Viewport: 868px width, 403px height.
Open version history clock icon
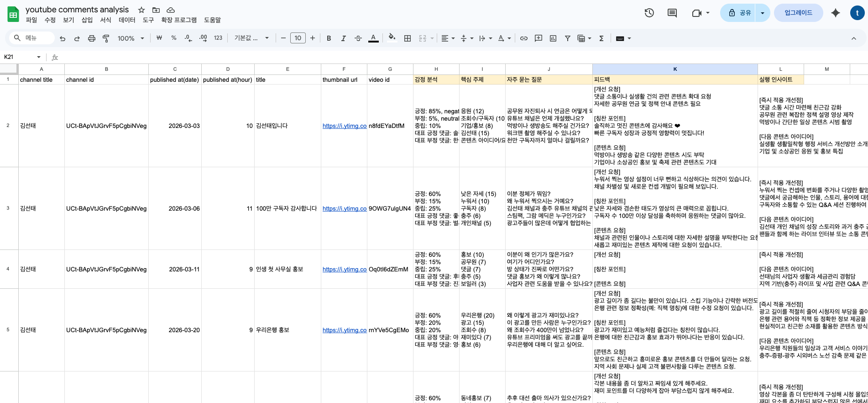[x=649, y=13]
